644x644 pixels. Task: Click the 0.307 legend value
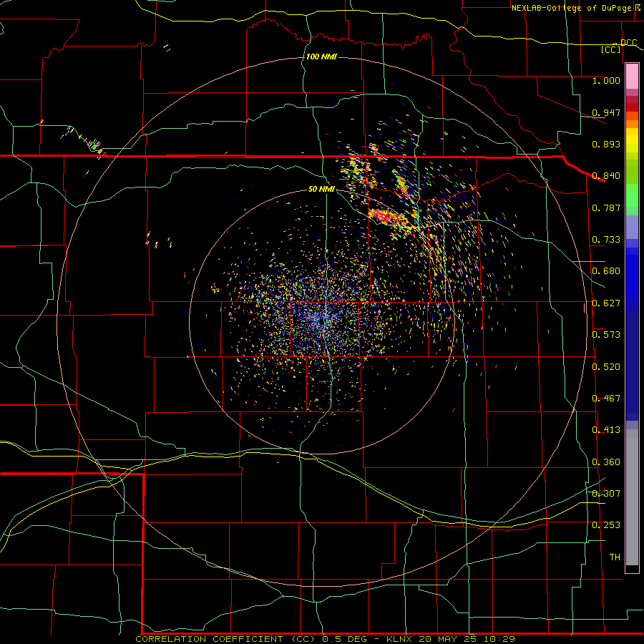coord(606,494)
